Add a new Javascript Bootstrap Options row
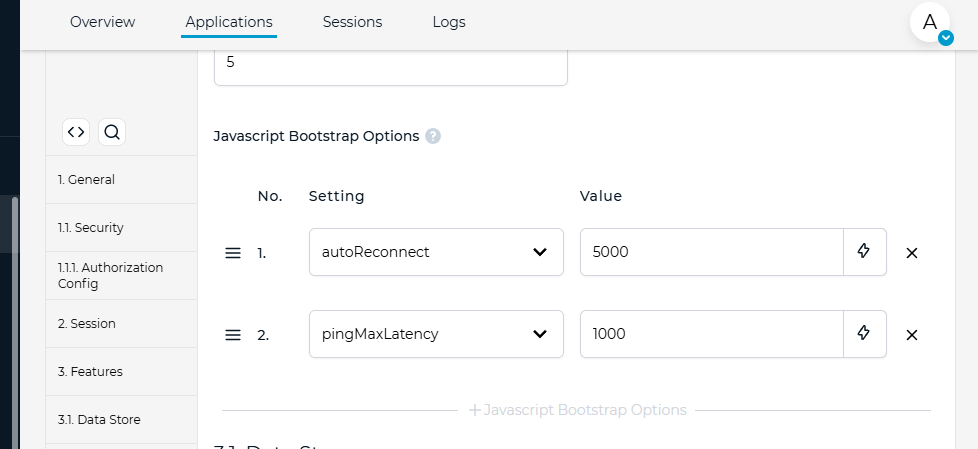This screenshot has height=449, width=978. [x=577, y=410]
